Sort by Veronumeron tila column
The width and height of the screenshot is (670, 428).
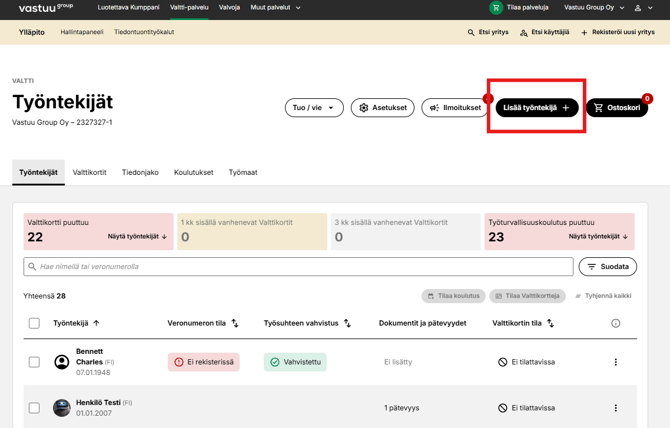click(235, 323)
